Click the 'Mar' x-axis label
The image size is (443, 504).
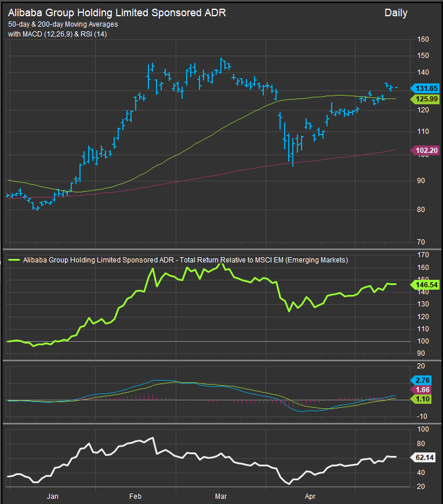click(221, 496)
